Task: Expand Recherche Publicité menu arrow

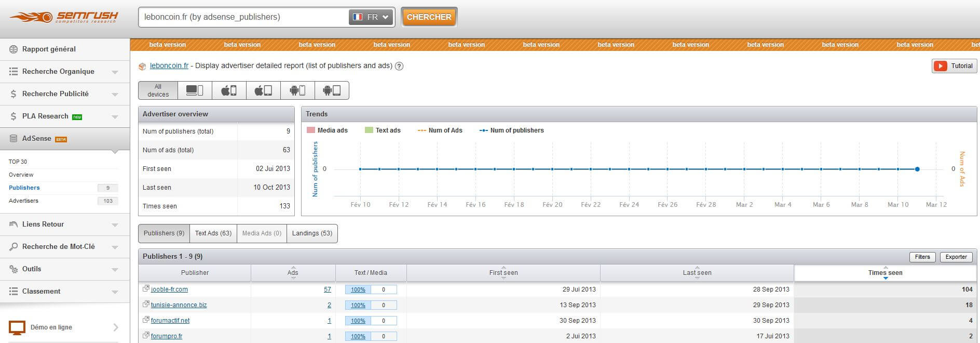Action: 115,95
